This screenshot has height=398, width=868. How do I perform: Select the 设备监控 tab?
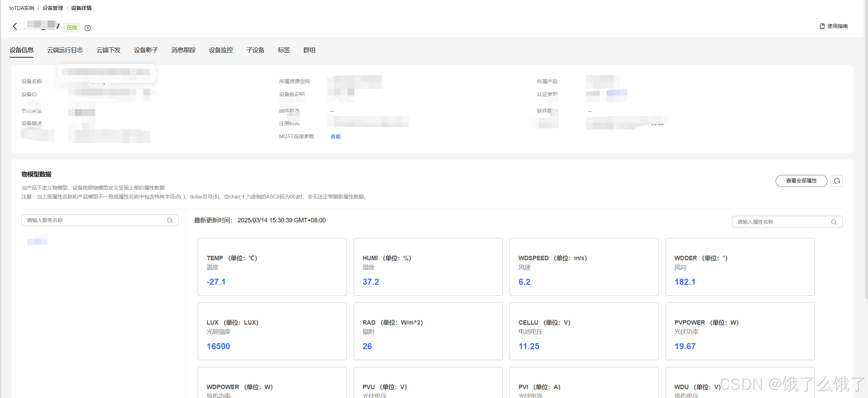point(221,50)
